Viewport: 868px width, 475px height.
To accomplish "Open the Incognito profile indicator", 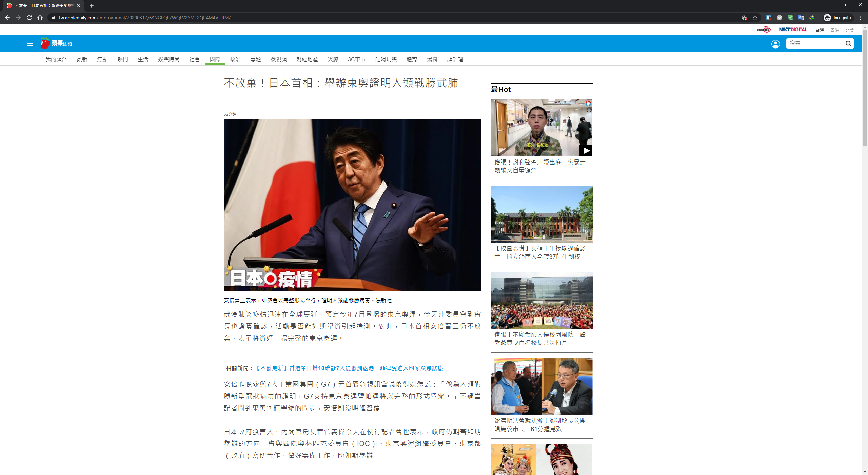I will [x=837, y=18].
